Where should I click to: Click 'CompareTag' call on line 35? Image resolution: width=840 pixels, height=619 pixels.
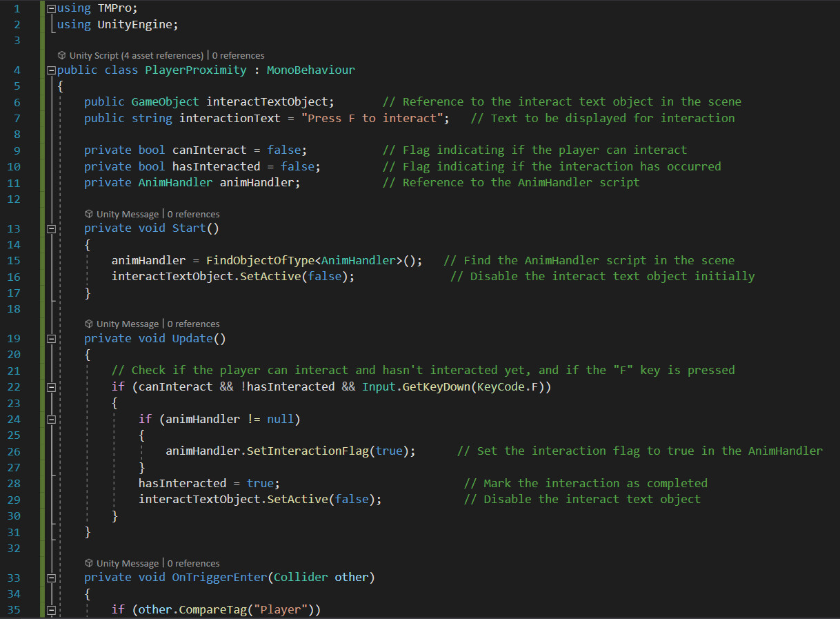(x=213, y=609)
